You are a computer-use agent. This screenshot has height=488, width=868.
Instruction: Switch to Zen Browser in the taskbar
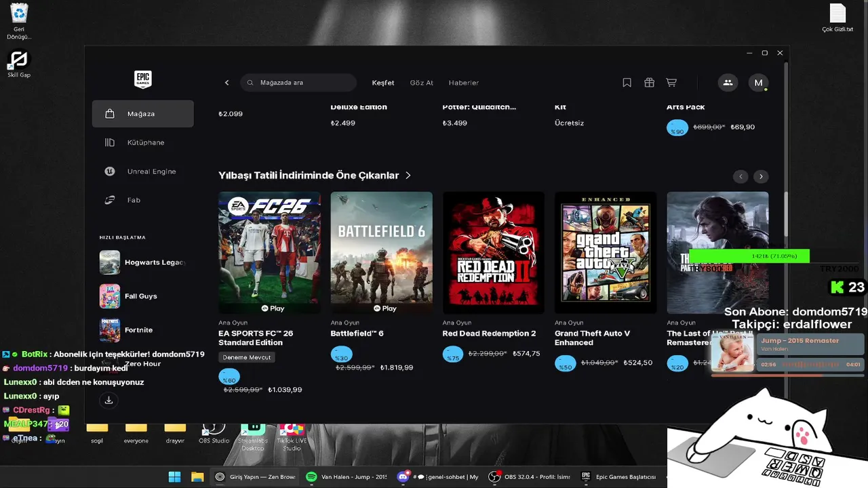(254, 476)
